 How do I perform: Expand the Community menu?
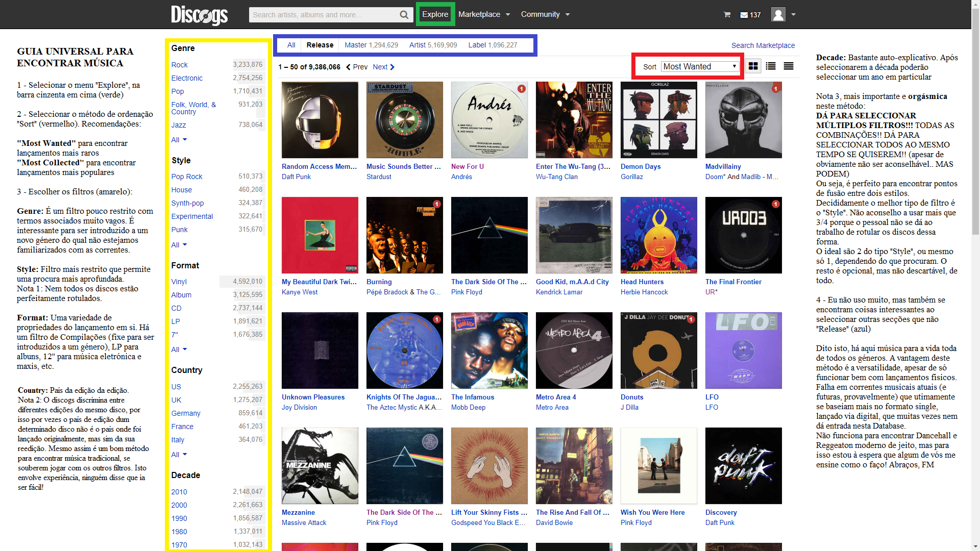coord(545,14)
